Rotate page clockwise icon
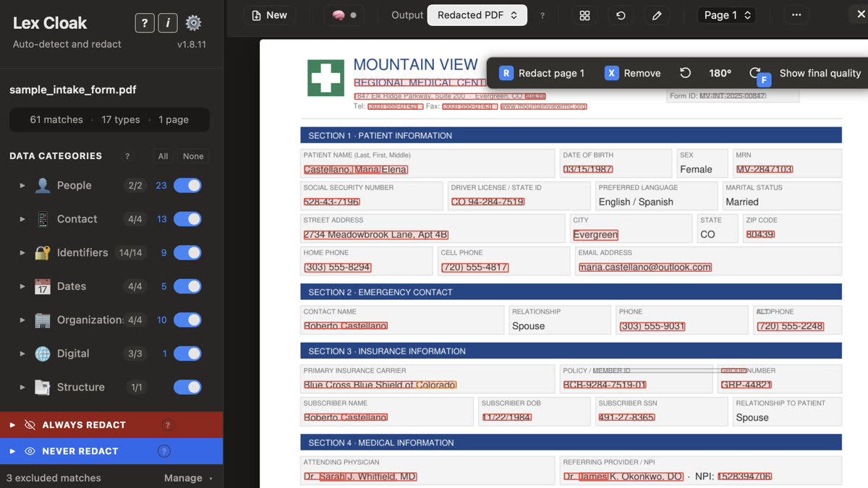The width and height of the screenshot is (868, 488). click(x=754, y=73)
